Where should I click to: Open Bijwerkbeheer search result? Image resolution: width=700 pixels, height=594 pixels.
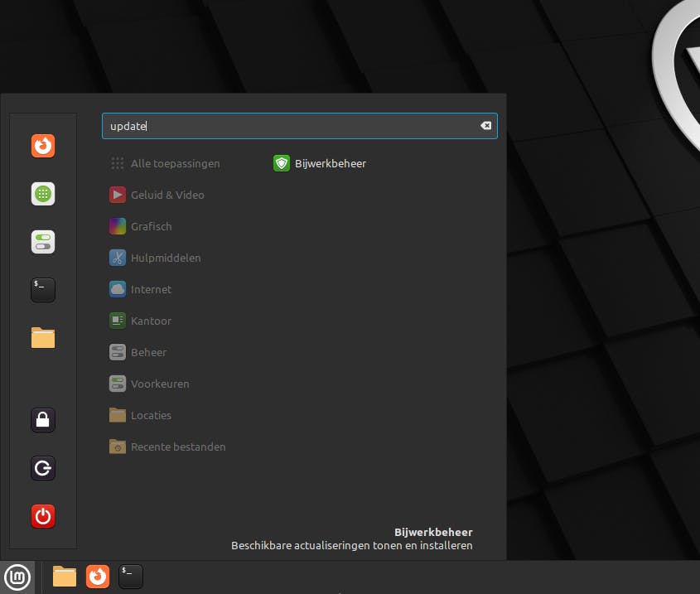coord(320,163)
